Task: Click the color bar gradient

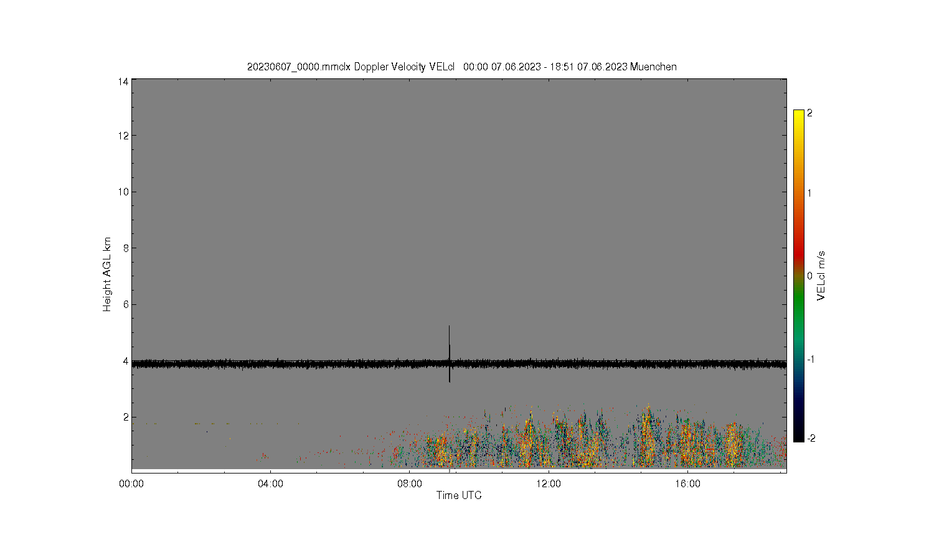Action: tap(798, 276)
